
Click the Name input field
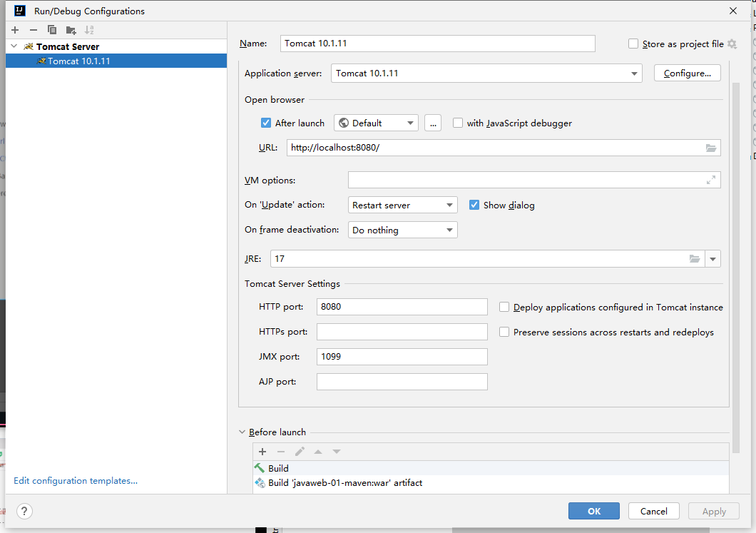(x=437, y=44)
